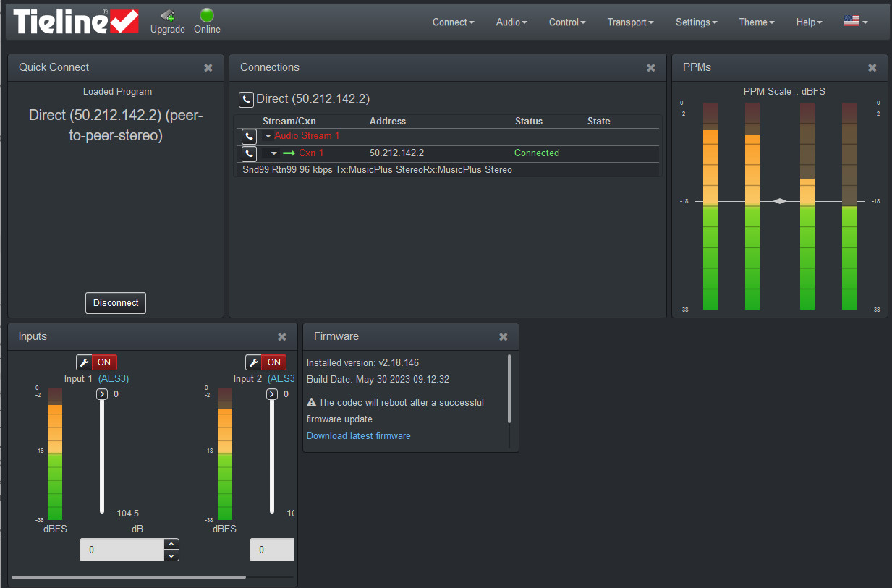Decrease Input 1 gain with down stepper
Viewport: 892px width, 588px height.
(x=171, y=555)
